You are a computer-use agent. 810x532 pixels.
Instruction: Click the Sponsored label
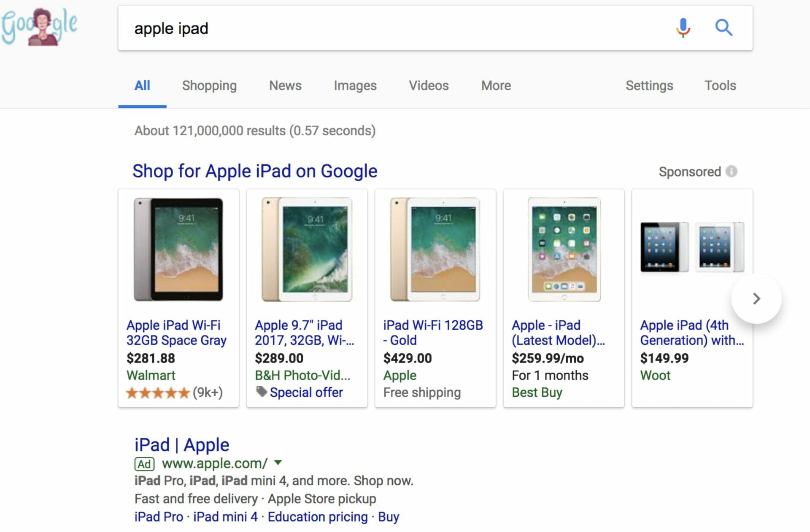(x=690, y=172)
